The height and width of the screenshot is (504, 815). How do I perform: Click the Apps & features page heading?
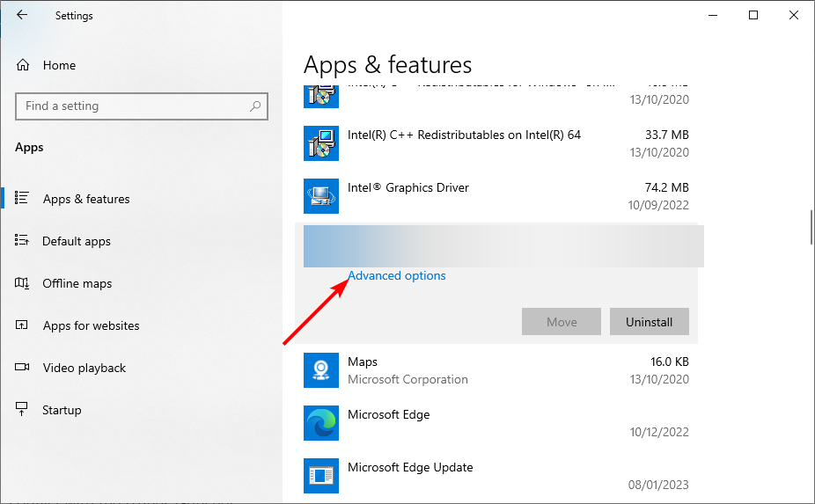point(388,65)
